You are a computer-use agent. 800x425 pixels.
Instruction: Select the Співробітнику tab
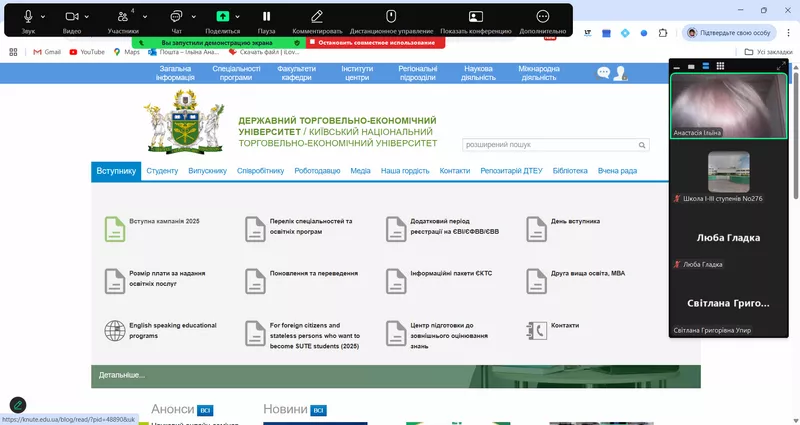tap(260, 171)
